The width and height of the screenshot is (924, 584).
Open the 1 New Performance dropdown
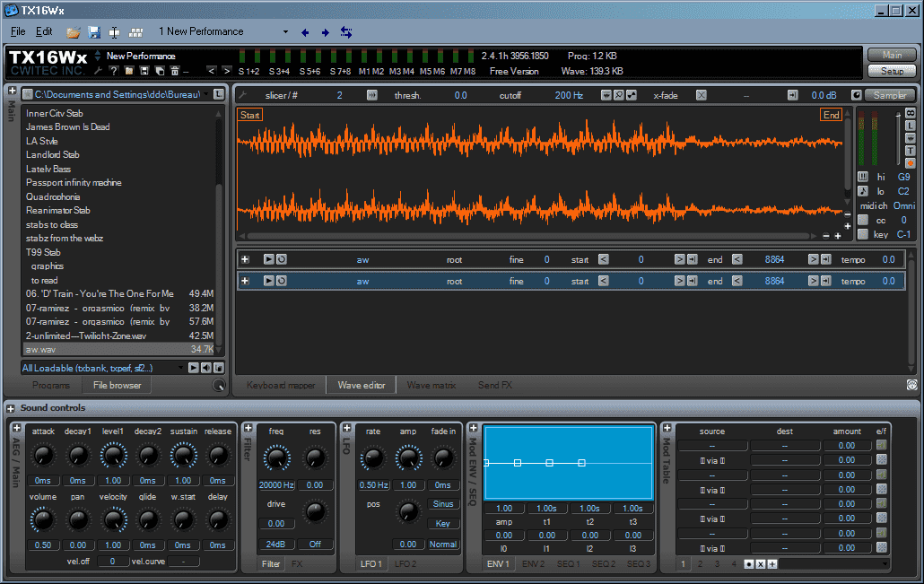285,32
